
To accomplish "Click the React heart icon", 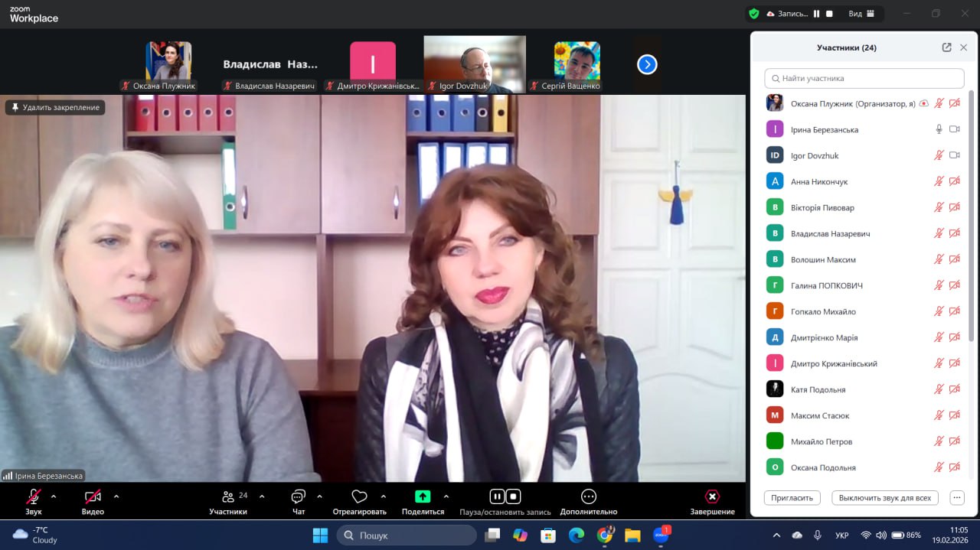I will click(x=359, y=496).
